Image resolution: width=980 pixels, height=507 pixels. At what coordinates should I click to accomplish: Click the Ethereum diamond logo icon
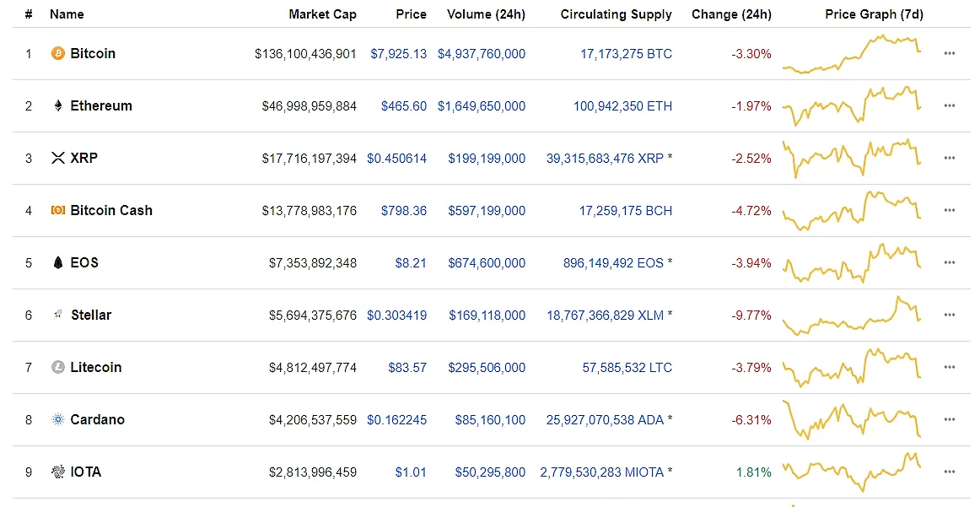(57, 105)
